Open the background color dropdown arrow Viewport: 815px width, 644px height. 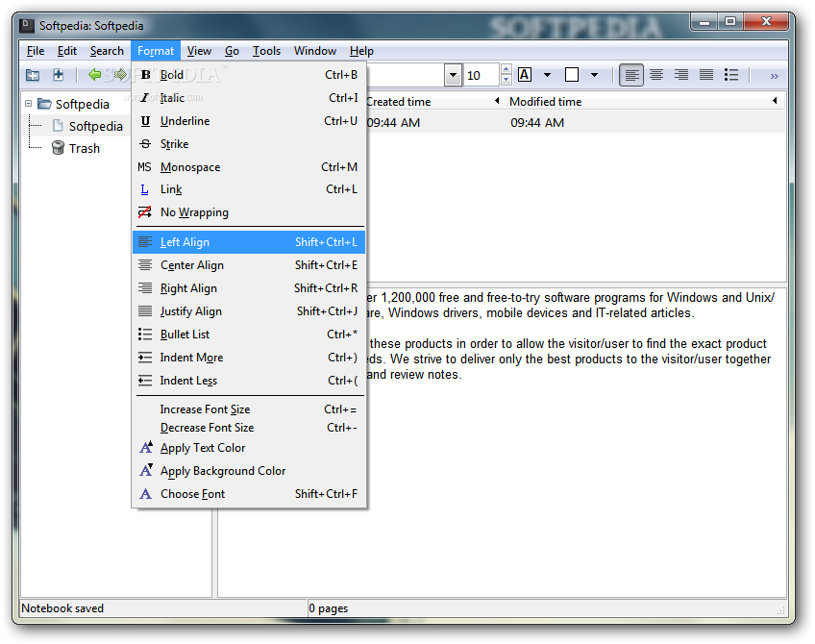[595, 75]
